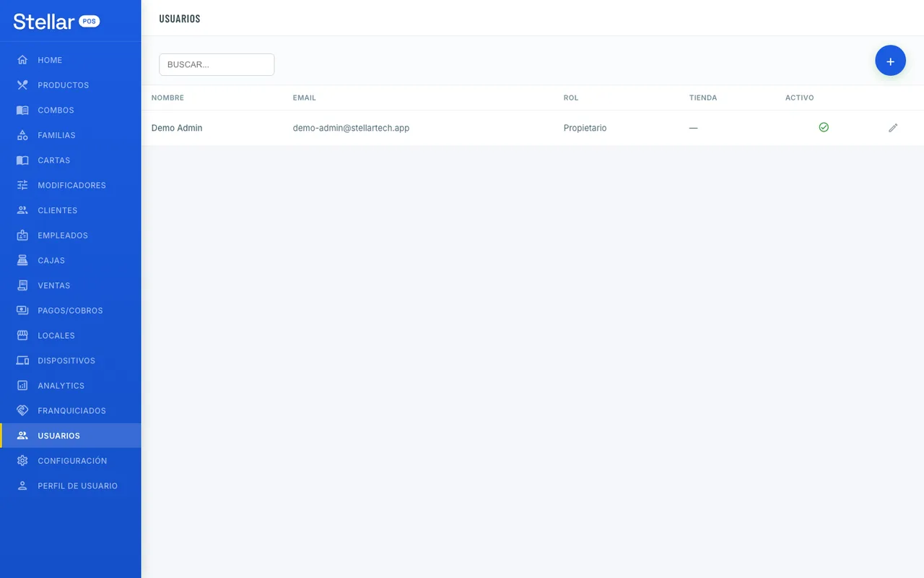Click the Combos menu book icon
This screenshot has width=924, height=578.
point(22,111)
